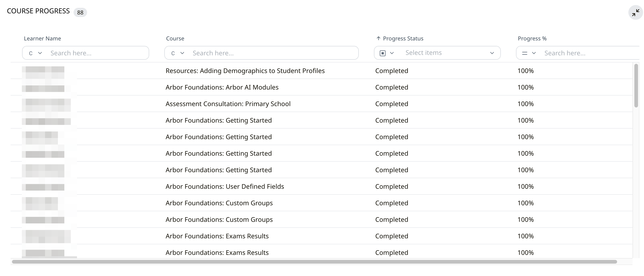Click the collapse view arrows icon
The width and height of the screenshot is (644, 276).
[635, 12]
